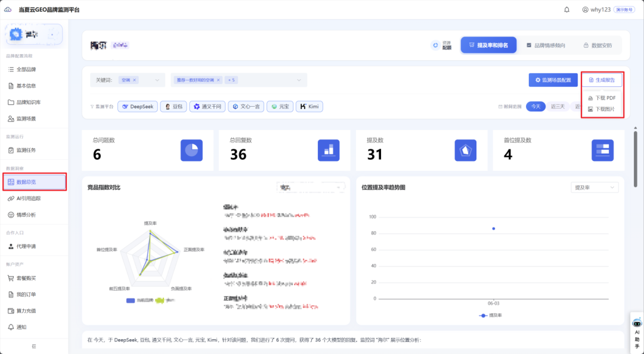
Task: Click the 资源配额 refresh icon
Action: pyautogui.click(x=435, y=45)
